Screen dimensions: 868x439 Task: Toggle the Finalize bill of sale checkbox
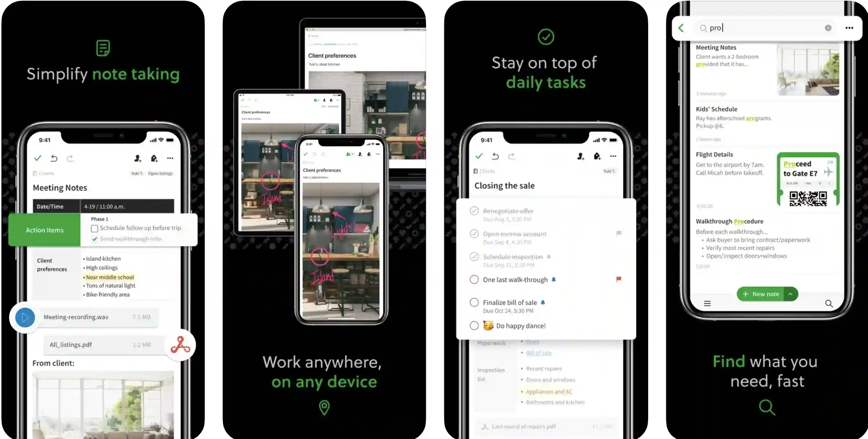click(473, 302)
